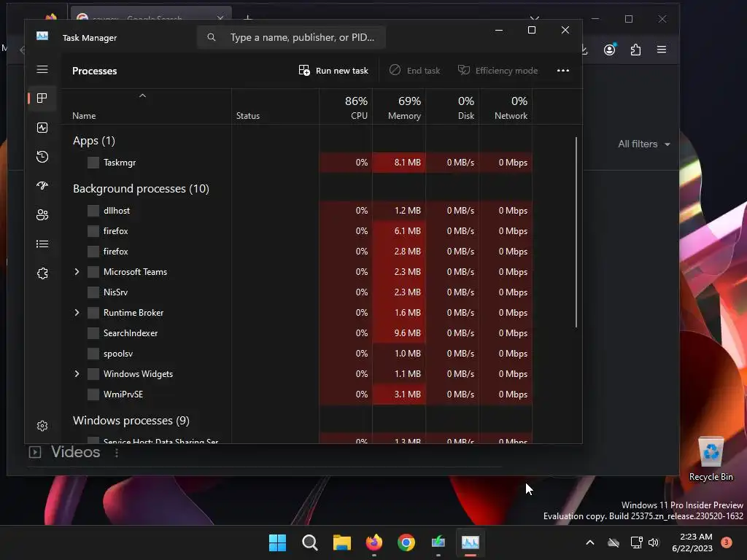747x560 pixels.
Task: Sort processes by Status column
Action: (x=275, y=107)
